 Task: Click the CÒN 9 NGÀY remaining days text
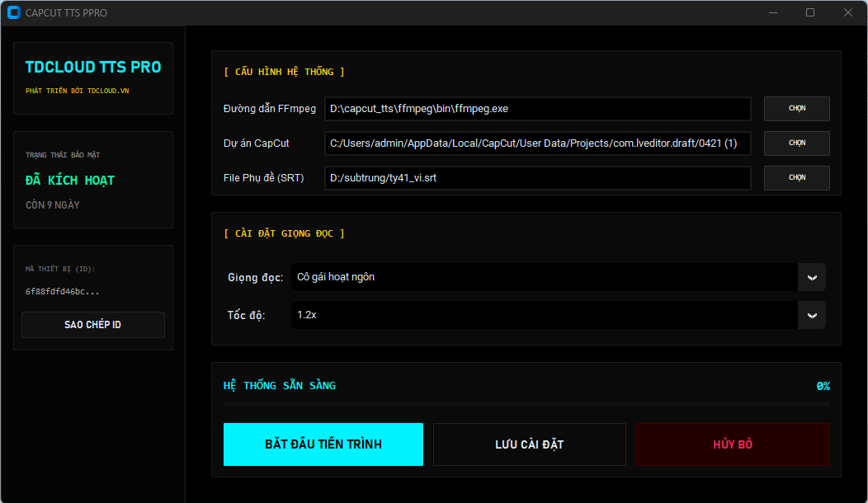pos(53,204)
